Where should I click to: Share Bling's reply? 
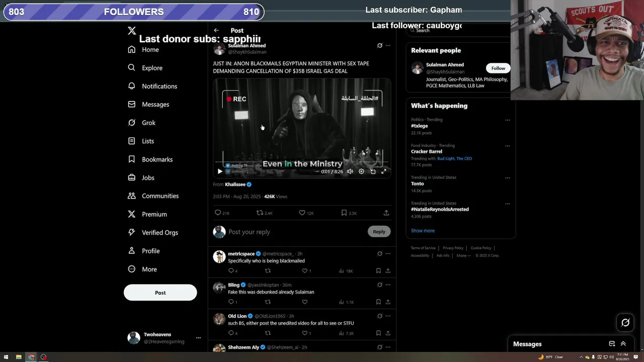(x=388, y=302)
